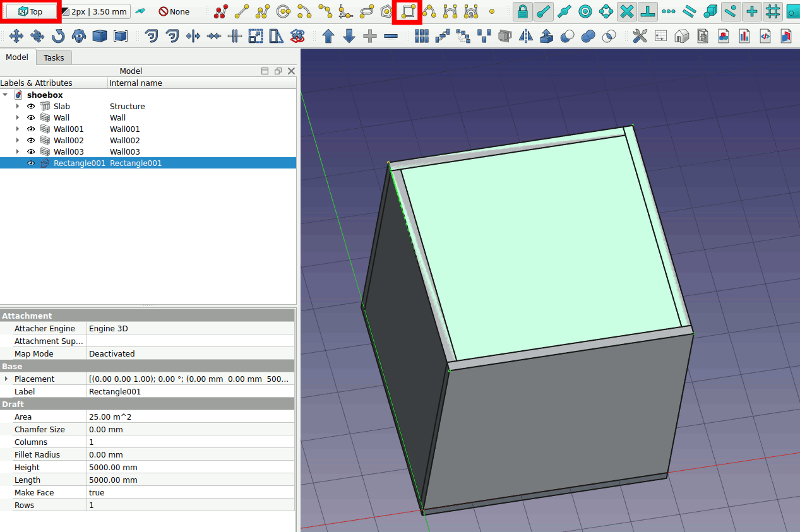Select the Draft Point tool
The image size is (800, 532).
click(x=492, y=11)
